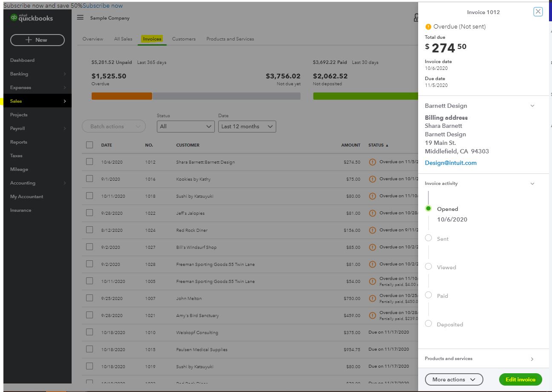Sort by the DATE column header
The height and width of the screenshot is (392, 552).
click(107, 145)
